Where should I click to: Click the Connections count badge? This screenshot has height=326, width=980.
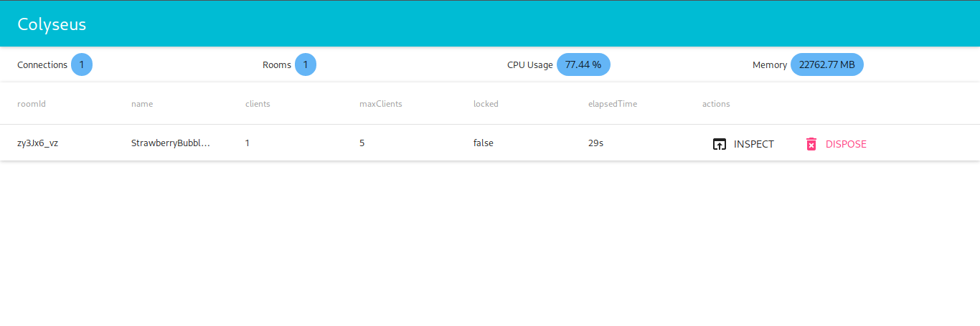[x=82, y=64]
